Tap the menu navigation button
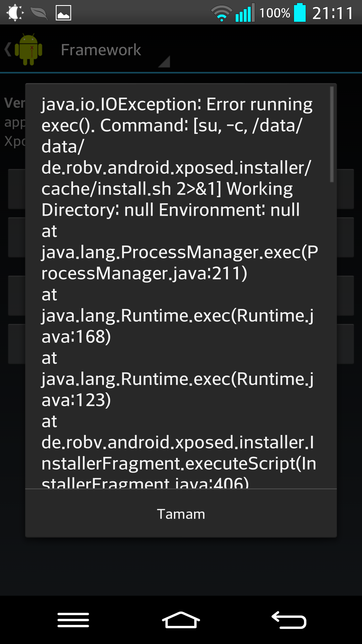This screenshot has width=362, height=644. tap(73, 620)
